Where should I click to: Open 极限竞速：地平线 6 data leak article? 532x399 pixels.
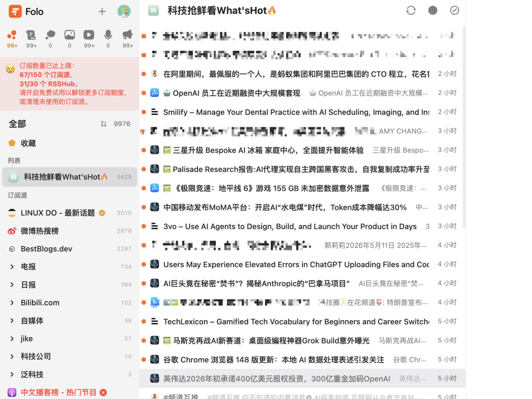(x=302, y=188)
